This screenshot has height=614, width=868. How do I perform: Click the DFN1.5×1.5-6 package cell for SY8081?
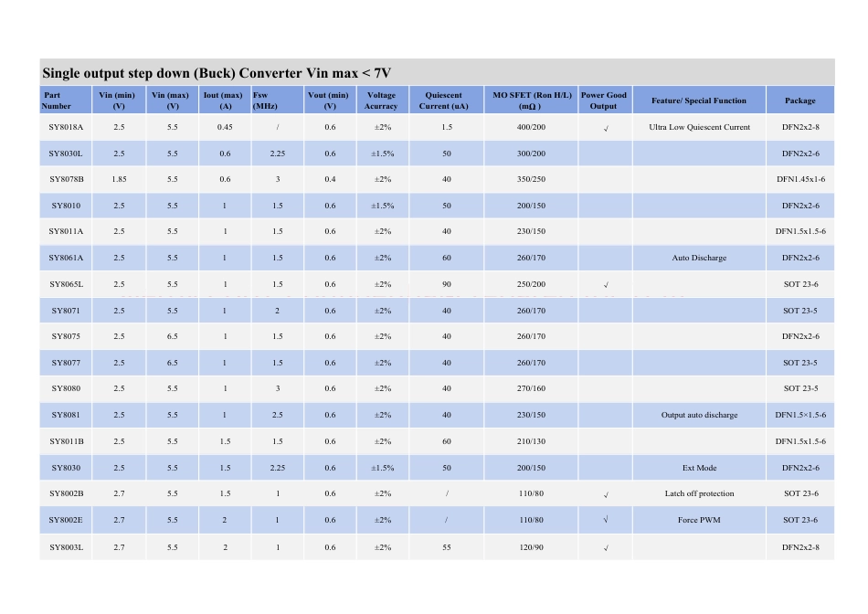point(800,415)
